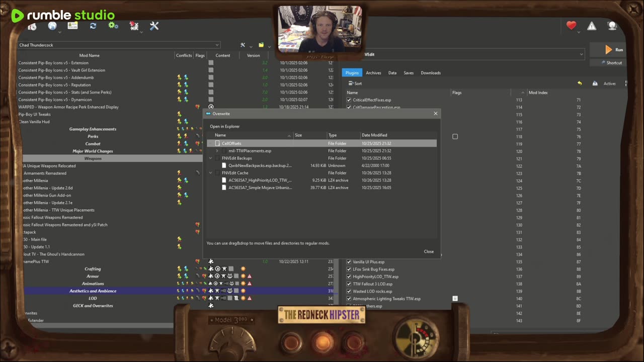Open dropdown arrow next to yellow folder icon
This screenshot has width=644, height=362.
click(x=269, y=47)
